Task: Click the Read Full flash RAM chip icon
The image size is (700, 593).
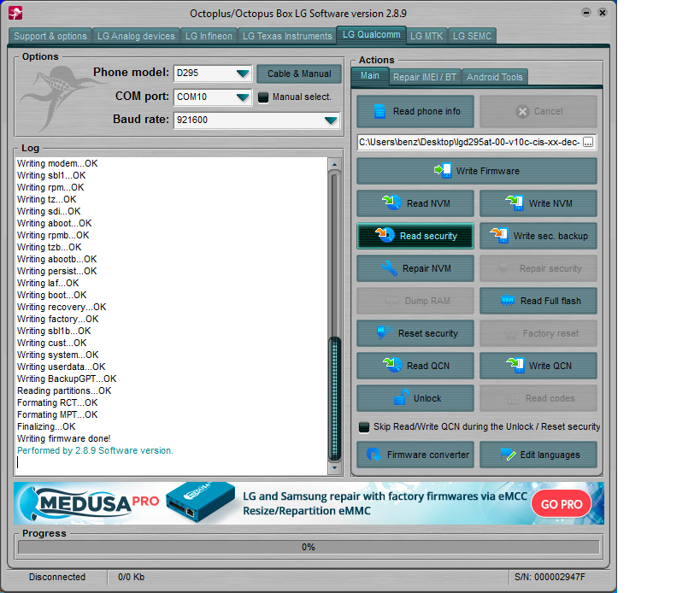Action: (x=508, y=300)
